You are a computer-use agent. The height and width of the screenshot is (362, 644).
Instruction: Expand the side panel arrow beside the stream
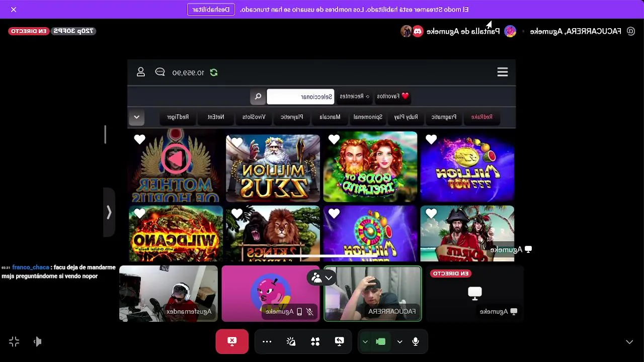click(x=109, y=212)
